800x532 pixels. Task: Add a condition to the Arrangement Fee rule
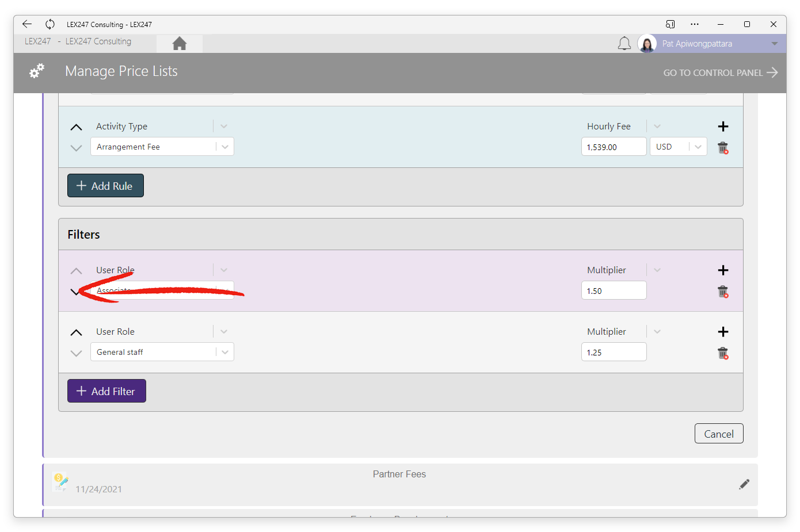(x=723, y=127)
